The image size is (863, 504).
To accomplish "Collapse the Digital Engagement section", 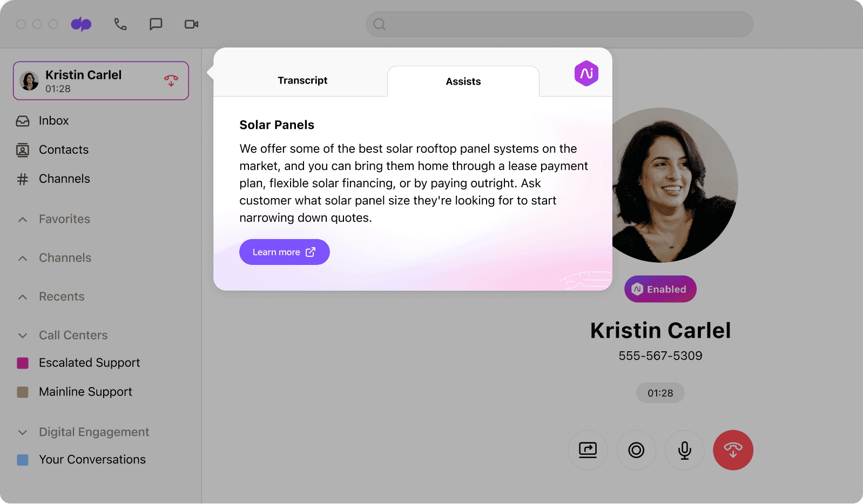I will [23, 432].
